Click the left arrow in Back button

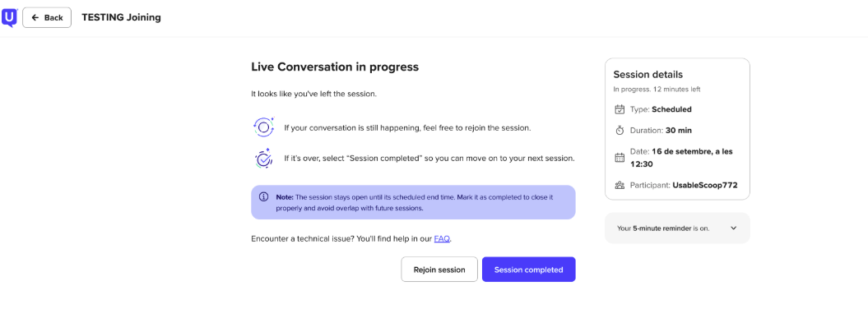[35, 18]
